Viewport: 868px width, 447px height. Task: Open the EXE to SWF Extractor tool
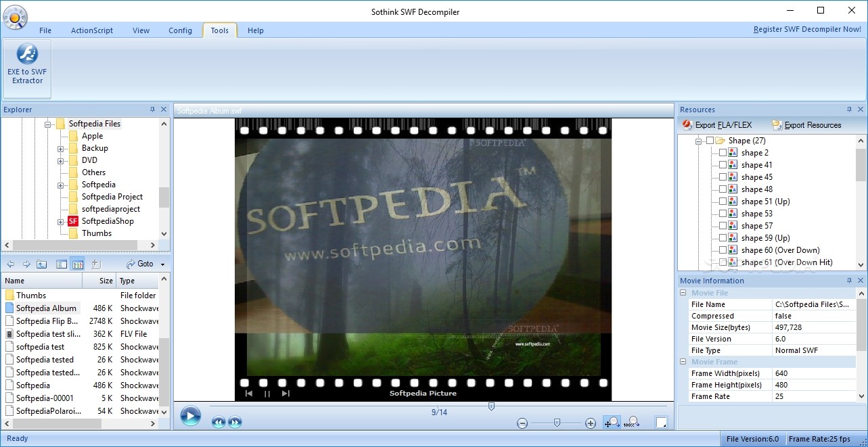[x=27, y=68]
